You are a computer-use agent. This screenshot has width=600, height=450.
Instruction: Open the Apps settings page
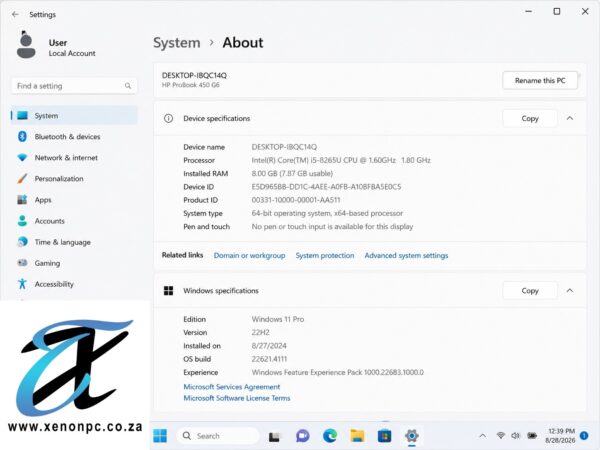tap(74, 200)
